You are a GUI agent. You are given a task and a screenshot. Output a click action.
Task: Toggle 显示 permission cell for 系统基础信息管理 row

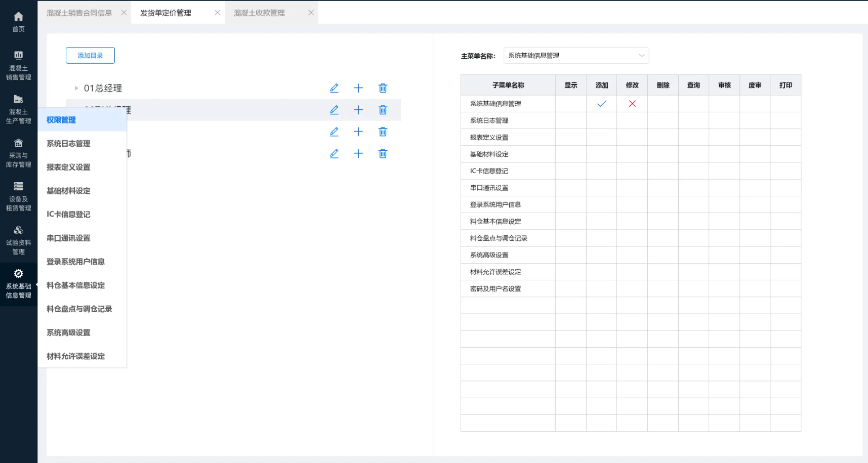pos(570,104)
